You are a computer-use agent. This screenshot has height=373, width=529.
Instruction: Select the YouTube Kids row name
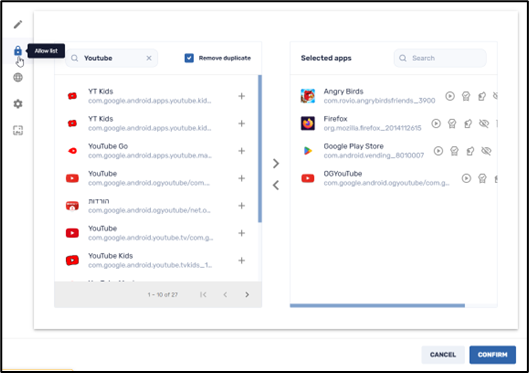[x=111, y=256]
